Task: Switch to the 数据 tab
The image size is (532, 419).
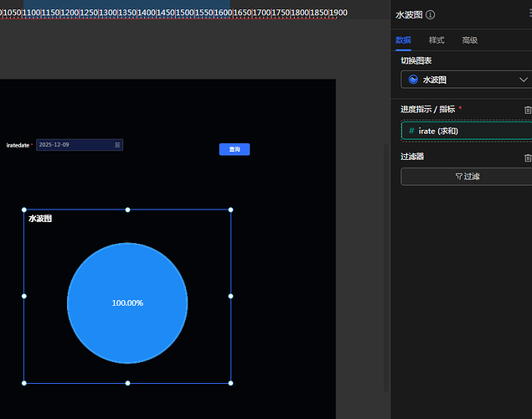Action: 403,40
